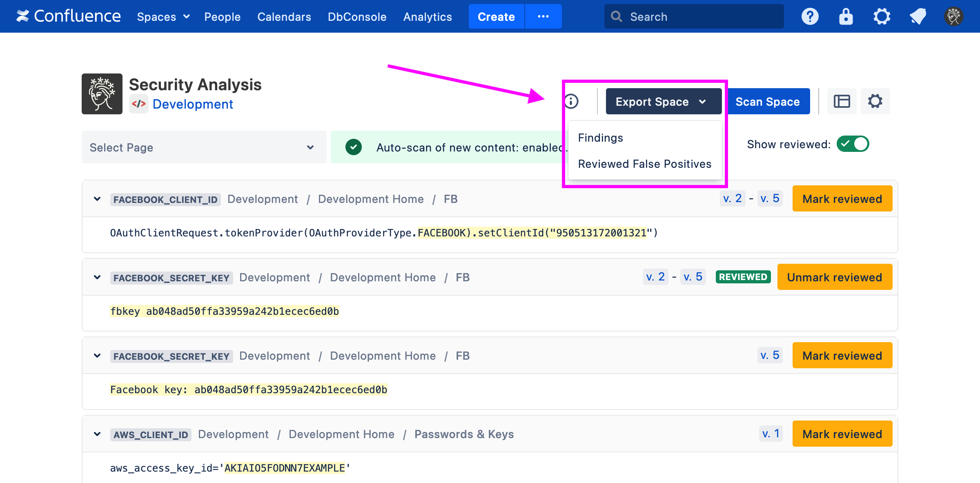Viewport: 980px width, 483px height.
Task: Open Confluence administration gear in header
Action: pyautogui.click(x=882, y=17)
